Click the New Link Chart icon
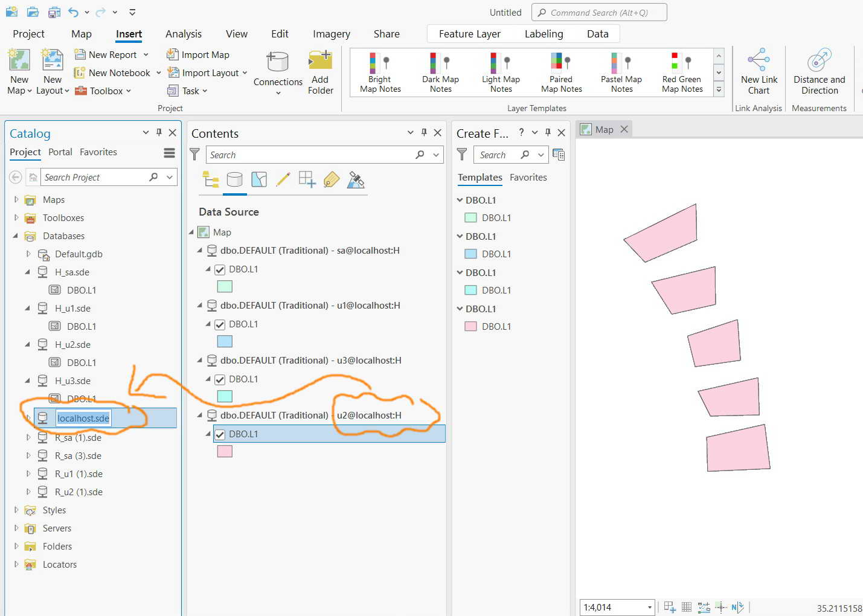Viewport: 863px width, 616px height. pos(759,72)
